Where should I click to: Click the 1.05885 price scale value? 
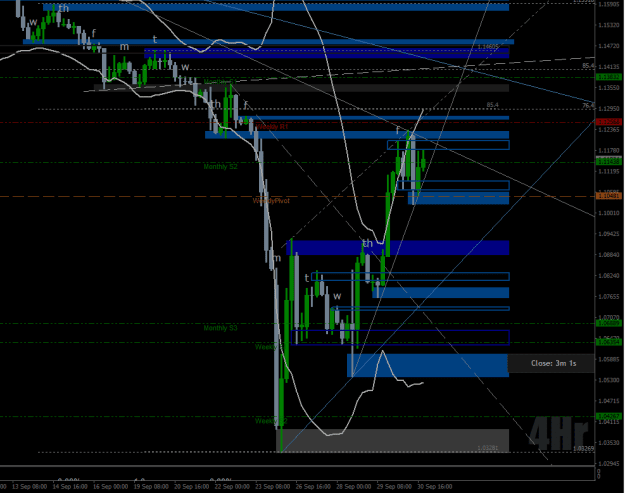609,359
